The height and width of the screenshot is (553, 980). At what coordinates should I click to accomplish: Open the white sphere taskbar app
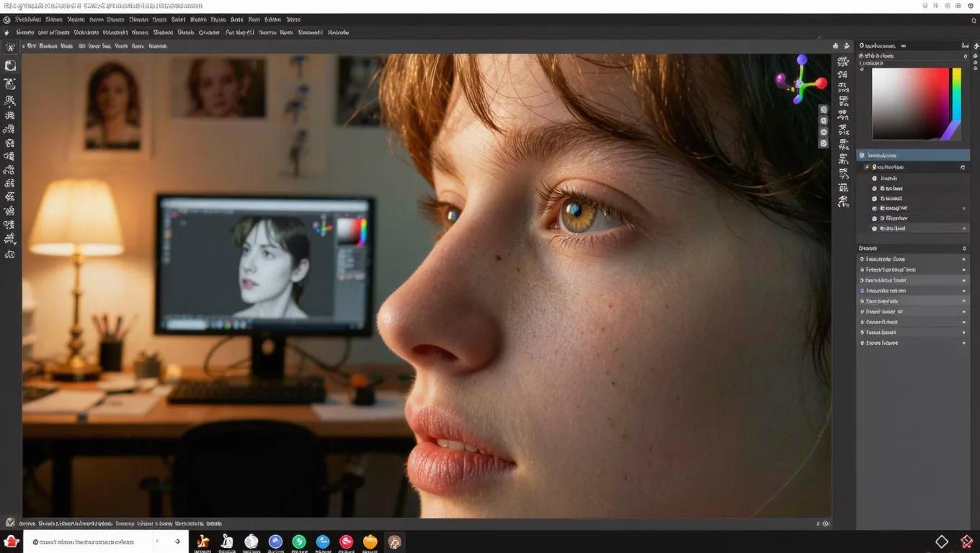[251, 541]
